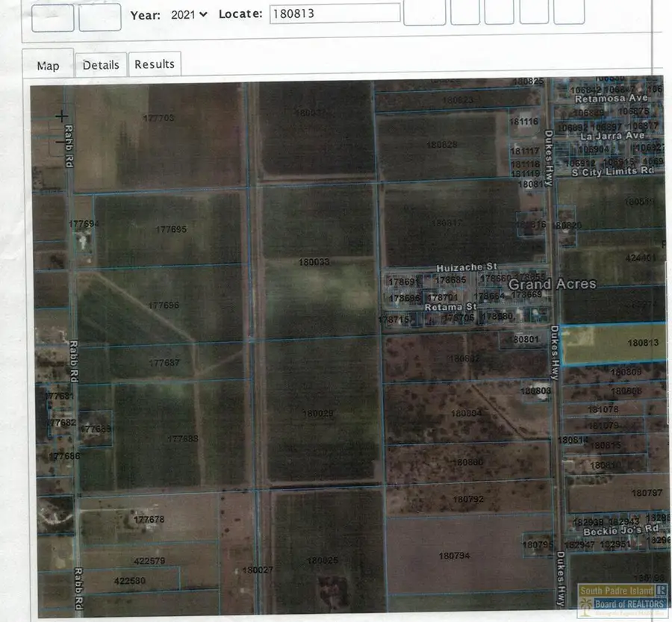Click the rightmost toolbar button in top bar

[567, 13]
